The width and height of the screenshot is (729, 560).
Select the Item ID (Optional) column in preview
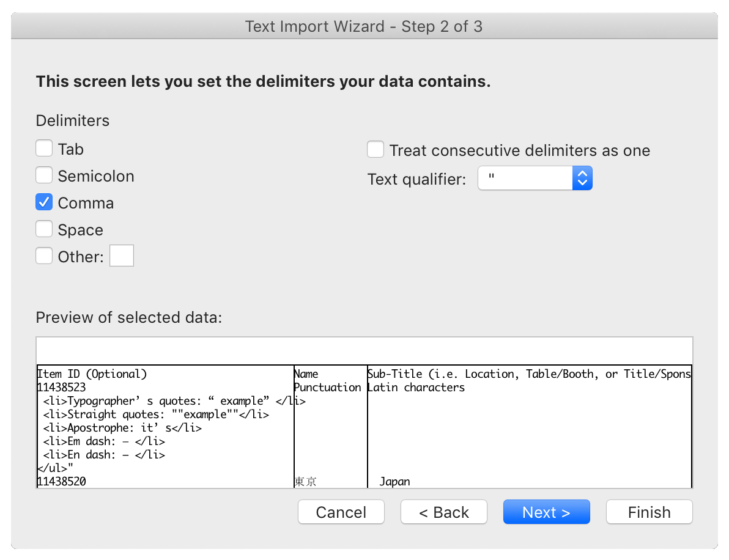92,374
